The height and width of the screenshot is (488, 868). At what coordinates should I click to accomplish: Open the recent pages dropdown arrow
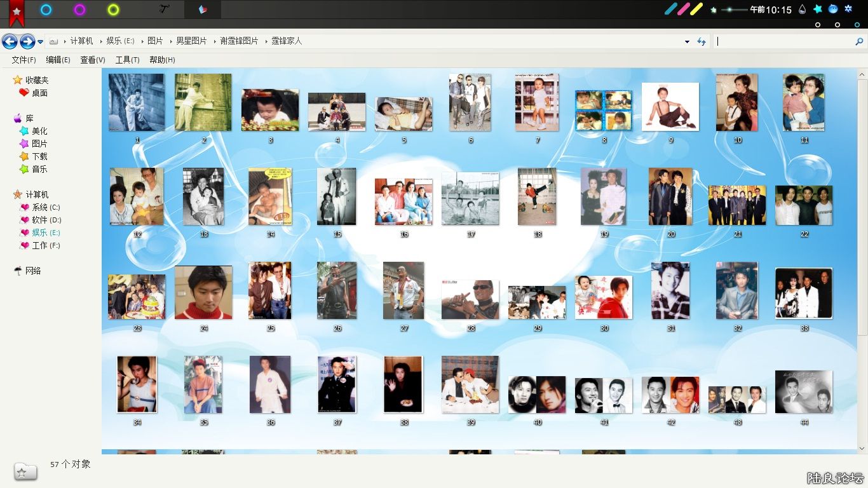point(41,42)
